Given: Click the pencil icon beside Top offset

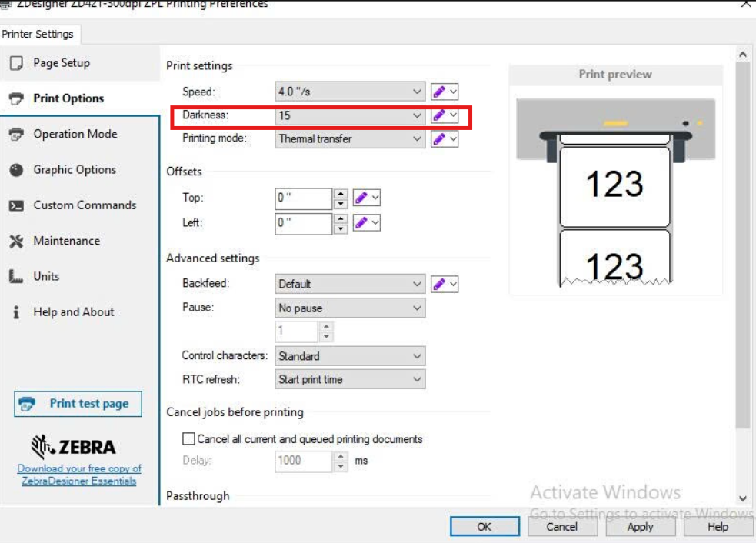Looking at the screenshot, I should 361,198.
